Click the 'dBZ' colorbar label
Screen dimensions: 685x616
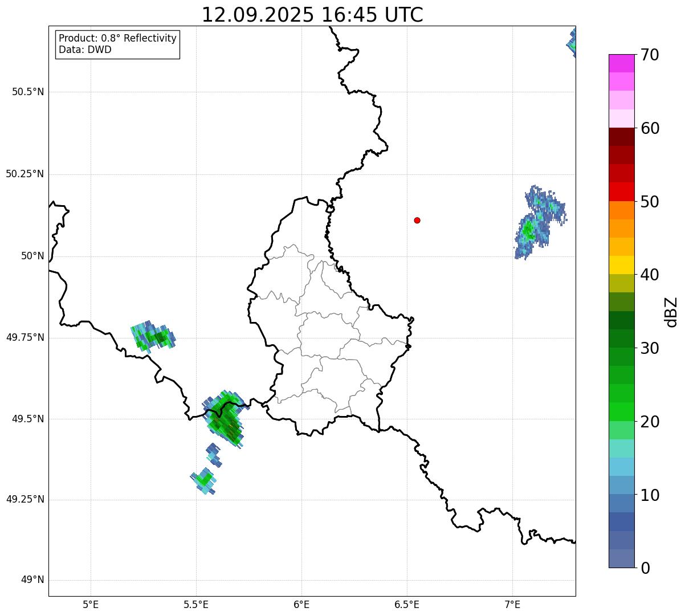click(671, 312)
